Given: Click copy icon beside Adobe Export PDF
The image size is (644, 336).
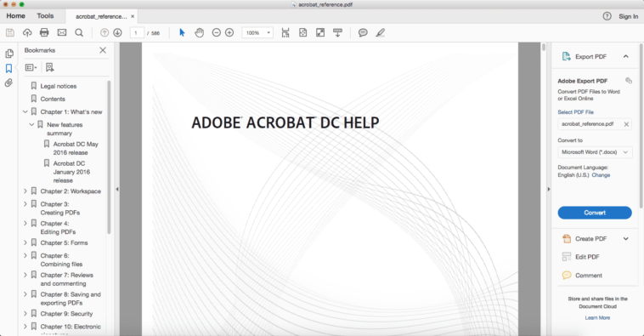Looking at the screenshot, I should tap(629, 81).
